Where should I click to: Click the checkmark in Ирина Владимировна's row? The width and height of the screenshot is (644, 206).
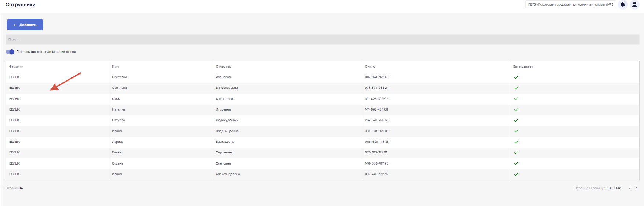516,131
